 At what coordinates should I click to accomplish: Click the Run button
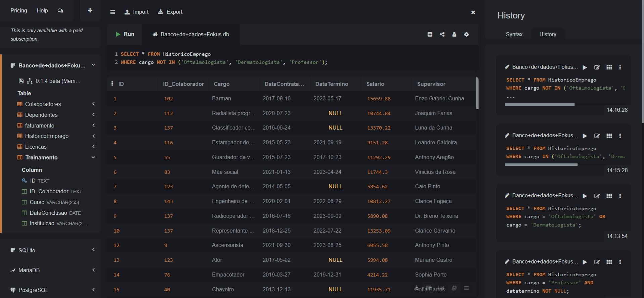[x=125, y=34]
